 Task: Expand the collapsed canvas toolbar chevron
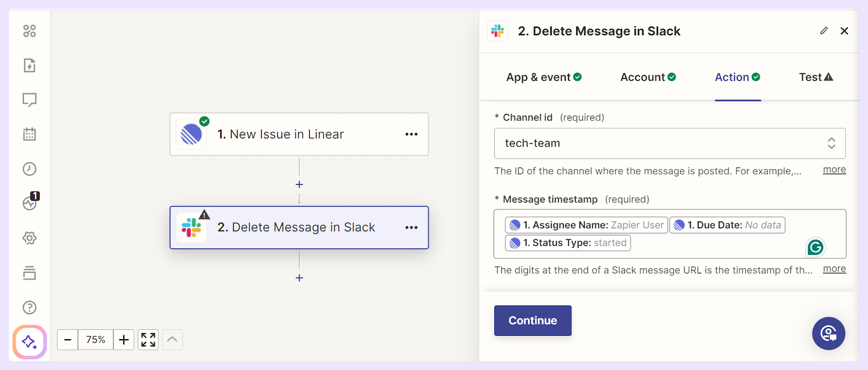[x=172, y=340]
